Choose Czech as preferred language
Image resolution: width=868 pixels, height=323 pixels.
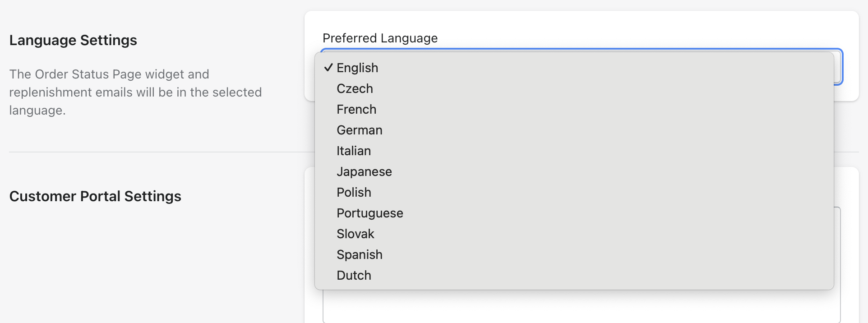click(355, 88)
